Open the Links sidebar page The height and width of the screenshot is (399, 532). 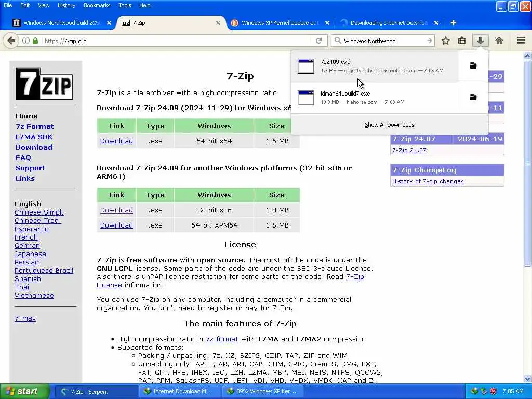pyautogui.click(x=25, y=178)
